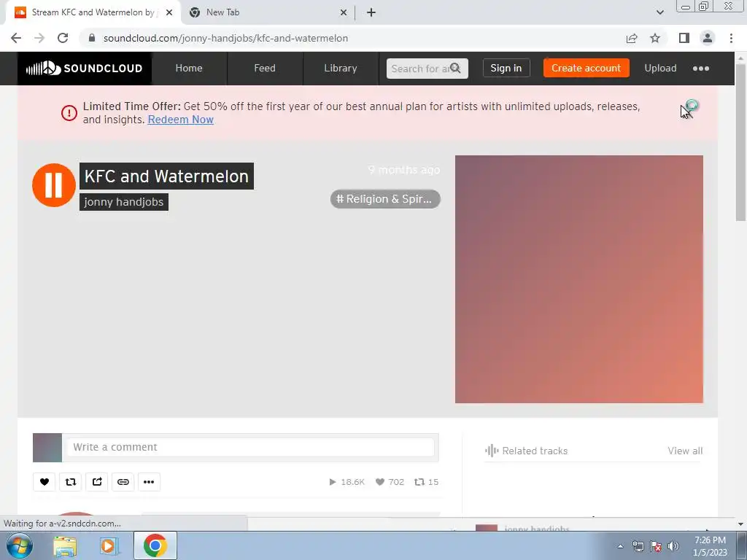Click the KFC and Watermelon title
The width and height of the screenshot is (747, 560).
166,176
